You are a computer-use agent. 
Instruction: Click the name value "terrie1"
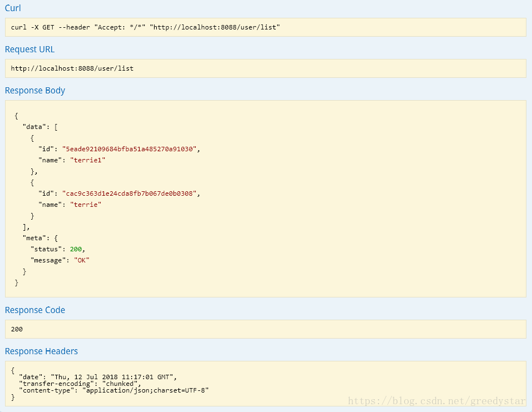pos(87,160)
